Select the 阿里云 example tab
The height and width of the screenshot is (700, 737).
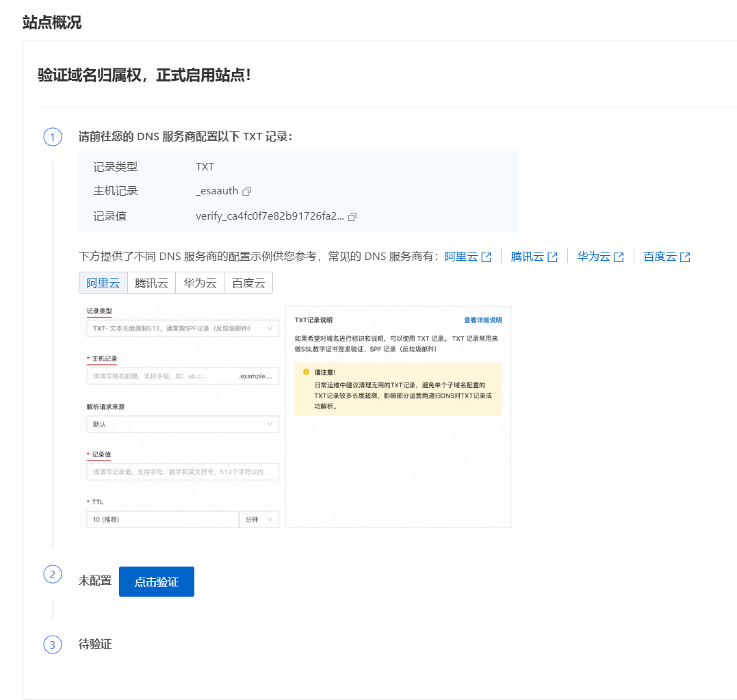pyautogui.click(x=103, y=283)
